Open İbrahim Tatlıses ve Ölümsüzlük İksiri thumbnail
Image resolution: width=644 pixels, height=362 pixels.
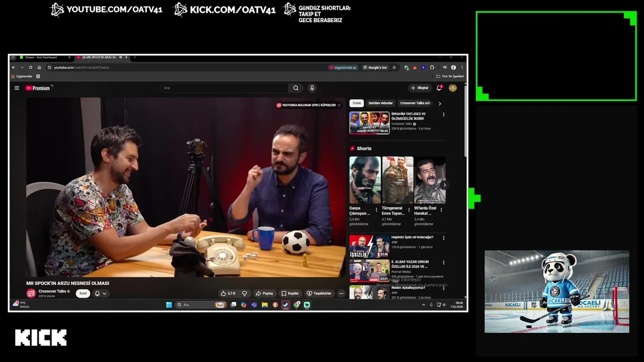point(370,123)
